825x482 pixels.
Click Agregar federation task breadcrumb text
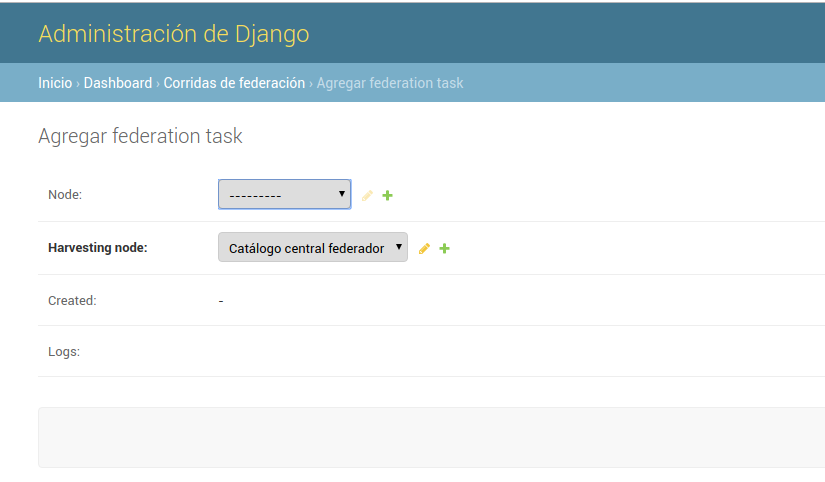(390, 83)
